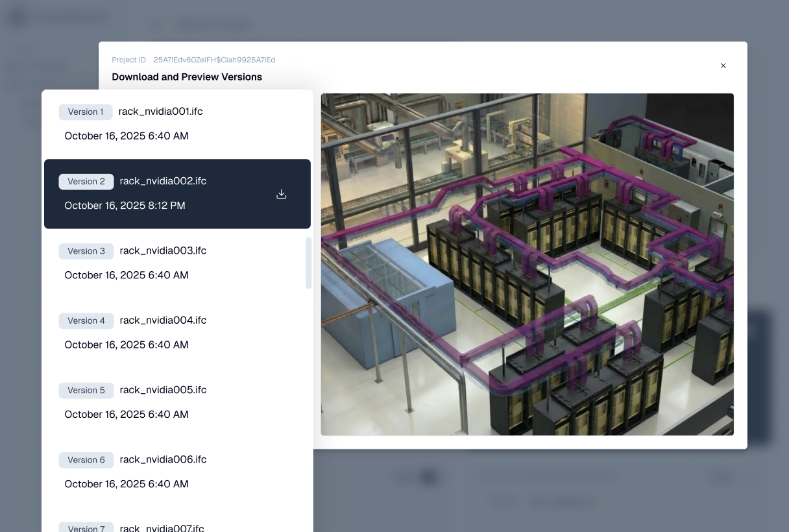Select the Version 6 badge
789x532 pixels.
[86, 460]
